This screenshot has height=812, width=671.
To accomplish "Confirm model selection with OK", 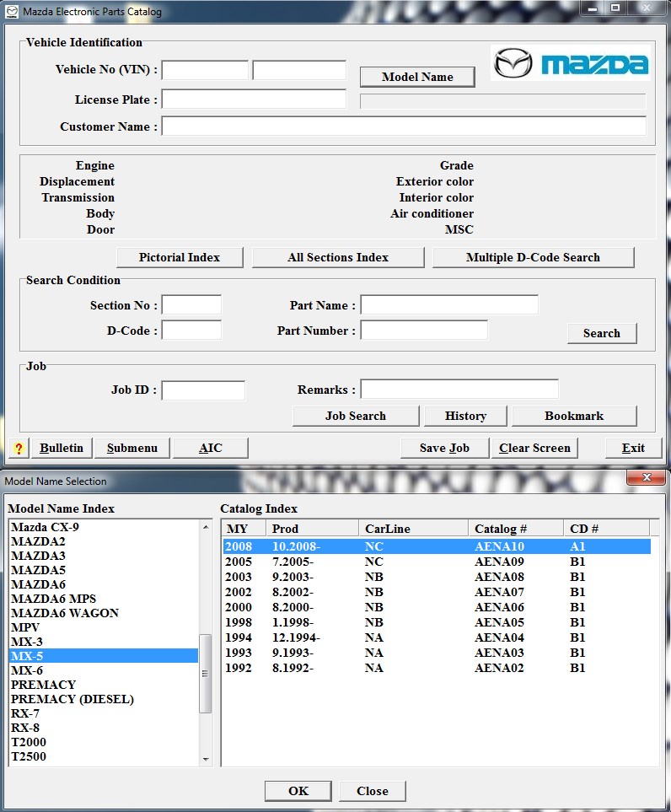I will [x=298, y=791].
